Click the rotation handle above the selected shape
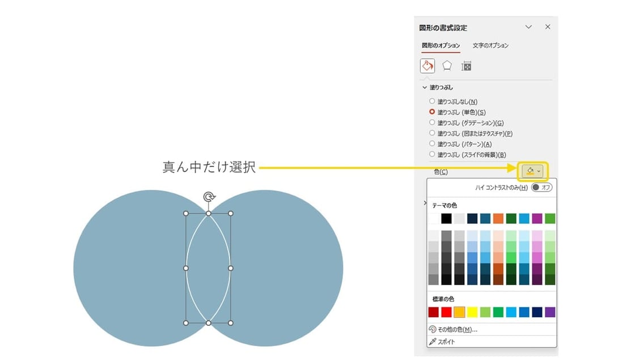Image resolution: width=644 pixels, height=362 pixels. [208, 197]
